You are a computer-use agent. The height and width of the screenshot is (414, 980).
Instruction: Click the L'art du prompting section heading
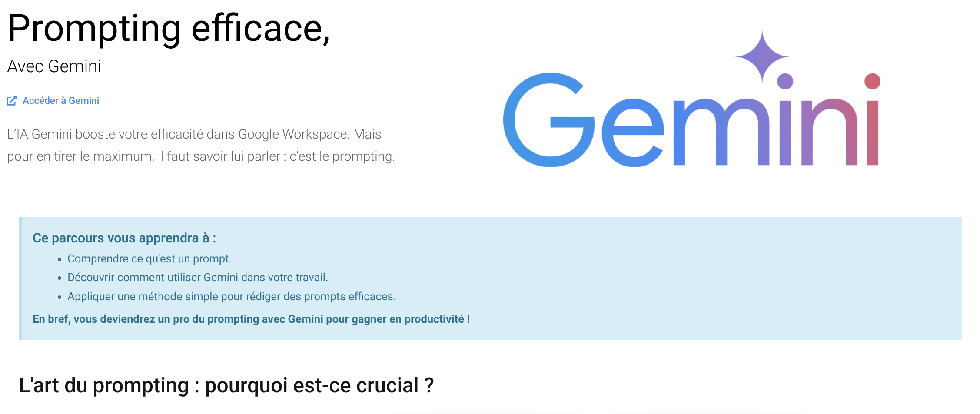coord(226,385)
